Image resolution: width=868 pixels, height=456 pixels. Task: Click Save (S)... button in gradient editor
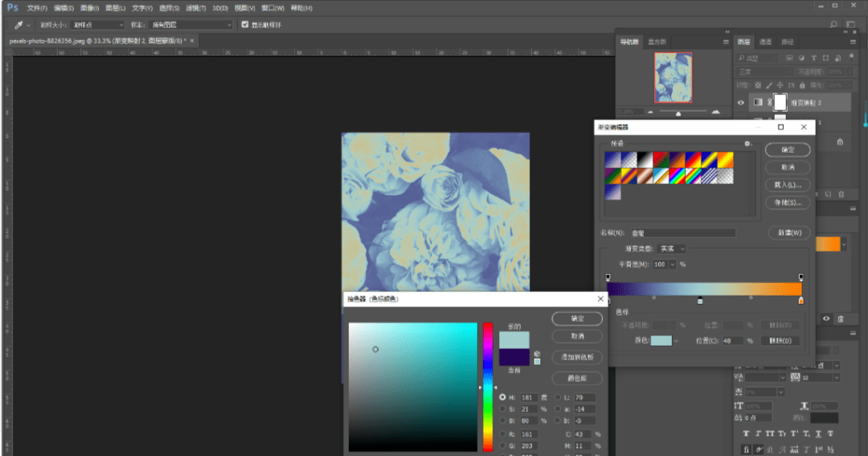coord(788,203)
